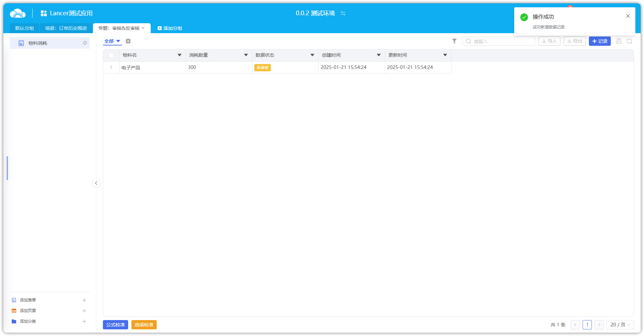Switch environment via swap arrows icon
Image resolution: width=644 pixels, height=336 pixels.
(343, 13)
